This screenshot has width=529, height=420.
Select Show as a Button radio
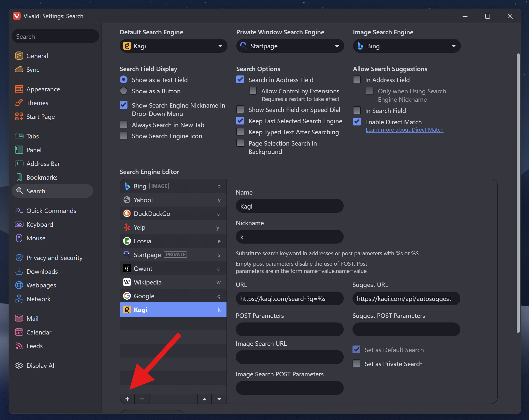pos(123,91)
